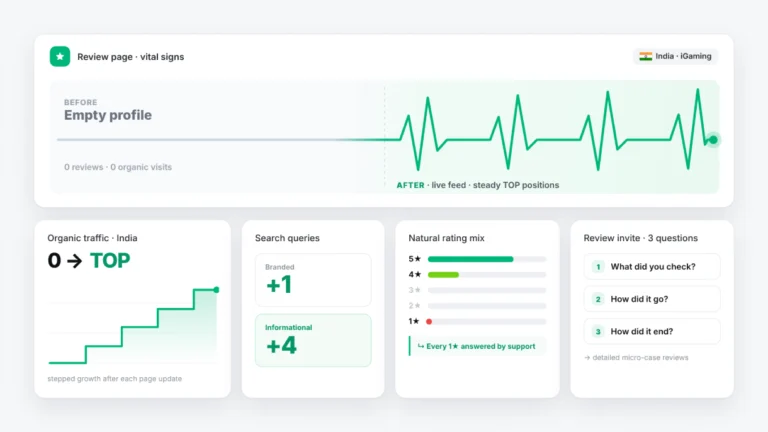
Task: Click the 'Review page · vital signs' title
Action: pos(131,57)
